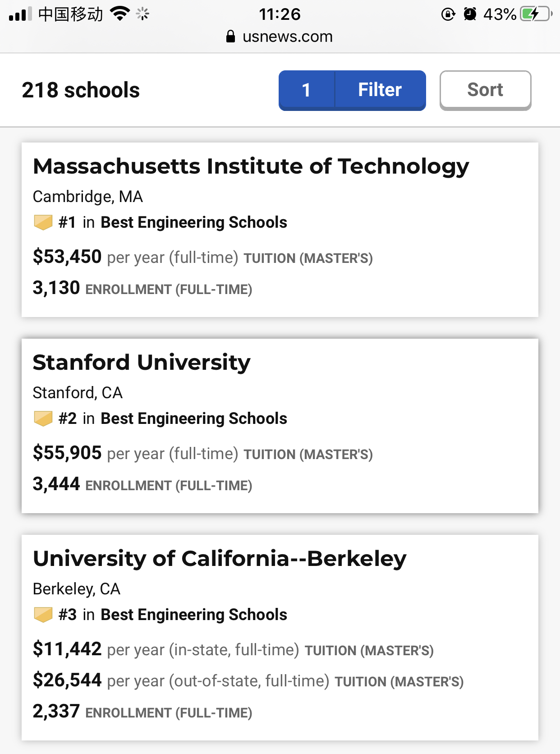Viewport: 560px width, 754px height.
Task: Tap the Berkeley ranking badge icon
Action: point(43,615)
